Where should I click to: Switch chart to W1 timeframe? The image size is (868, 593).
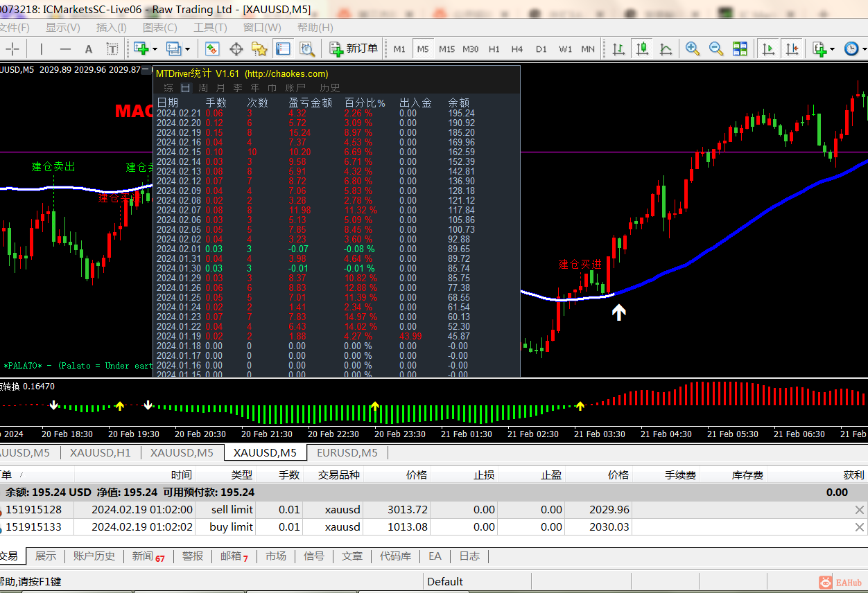tap(566, 48)
